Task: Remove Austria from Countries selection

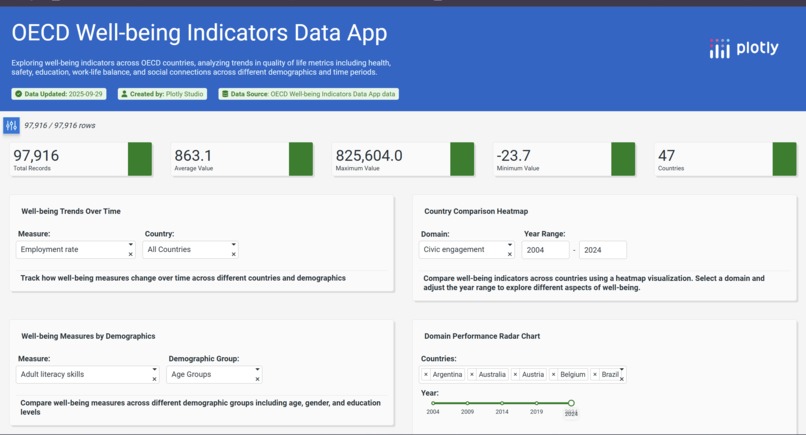Action: 515,374
